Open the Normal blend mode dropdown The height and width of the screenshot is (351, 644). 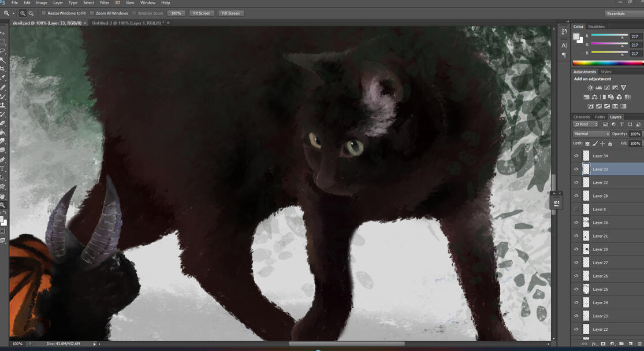590,134
